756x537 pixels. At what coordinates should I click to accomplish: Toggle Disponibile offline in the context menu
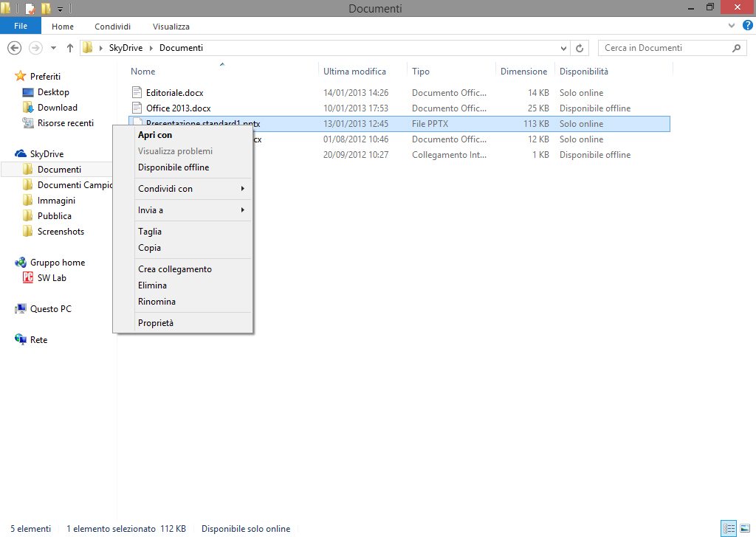[x=173, y=167]
